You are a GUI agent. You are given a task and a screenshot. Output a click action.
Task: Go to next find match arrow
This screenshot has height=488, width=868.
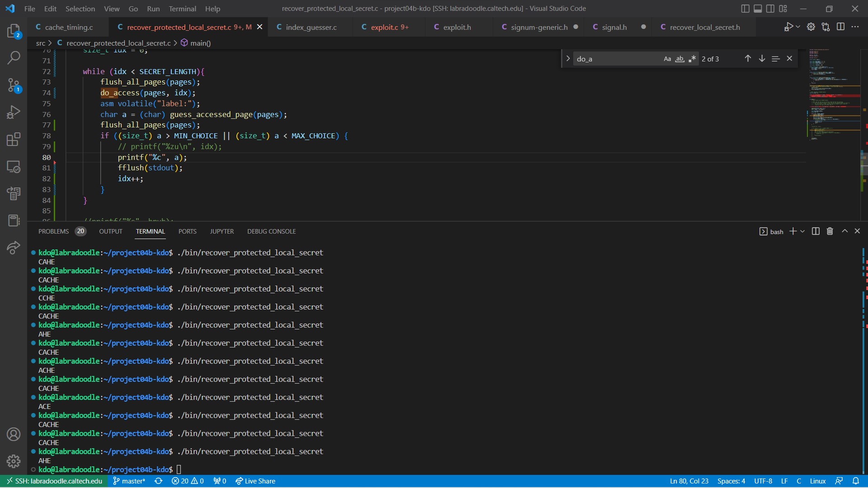point(762,59)
